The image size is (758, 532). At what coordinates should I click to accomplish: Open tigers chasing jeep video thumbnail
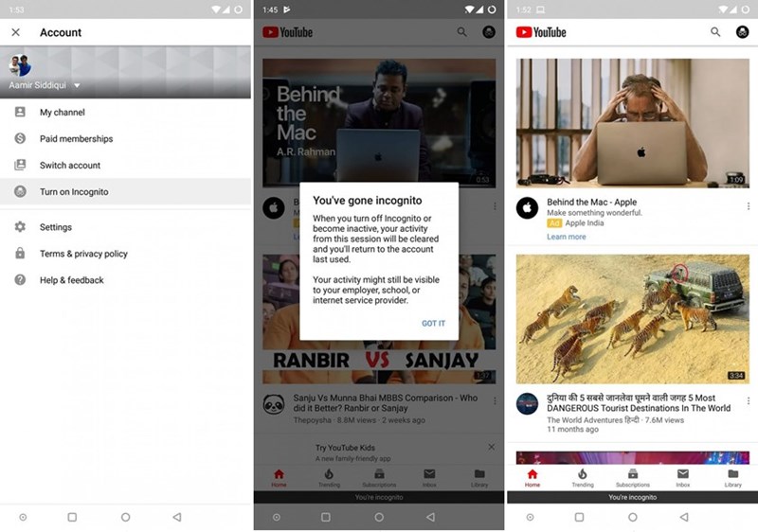pyautogui.click(x=633, y=319)
